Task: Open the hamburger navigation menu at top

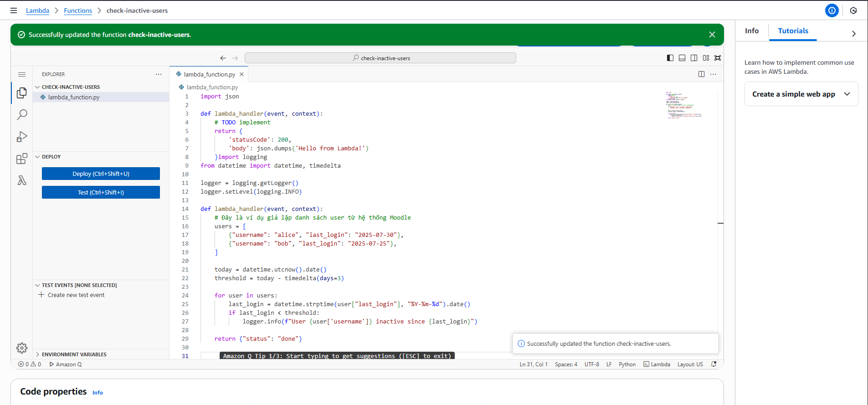Action: (x=14, y=10)
